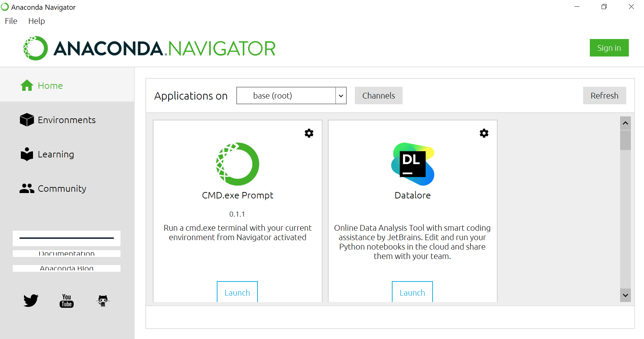Click the CMD.exe Prompt application logo
644x339 pixels.
click(x=238, y=164)
